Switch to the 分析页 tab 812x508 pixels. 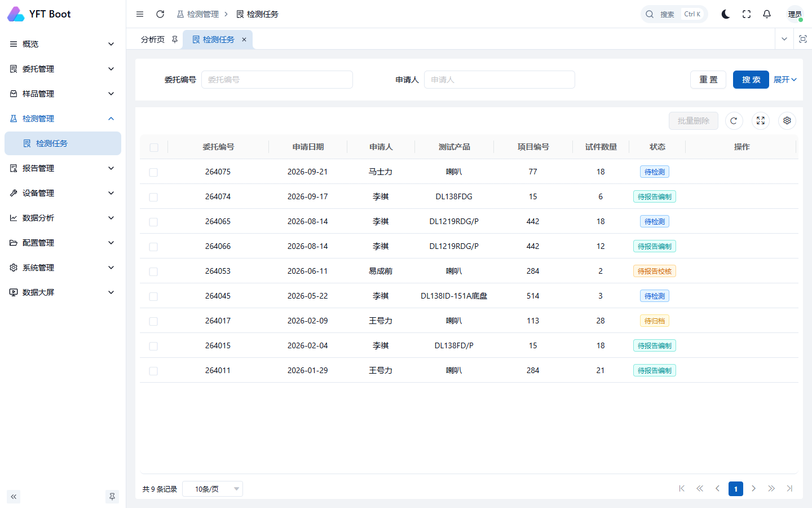[153, 40]
